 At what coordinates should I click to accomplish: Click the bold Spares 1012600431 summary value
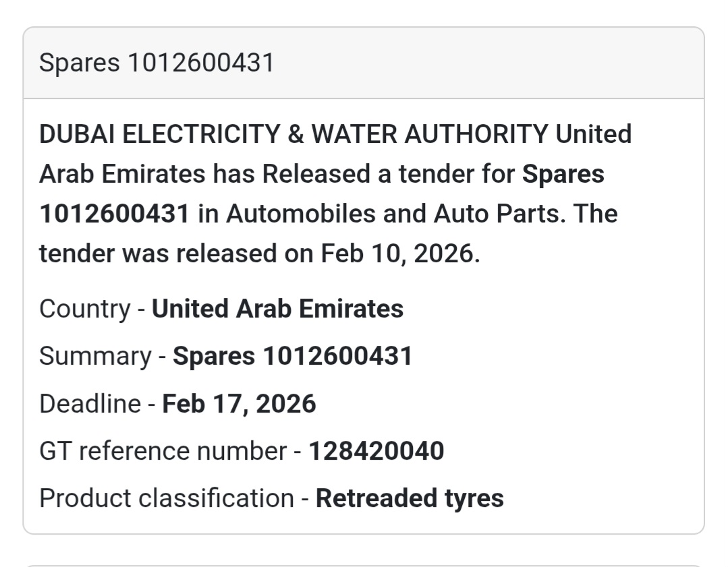[292, 356]
